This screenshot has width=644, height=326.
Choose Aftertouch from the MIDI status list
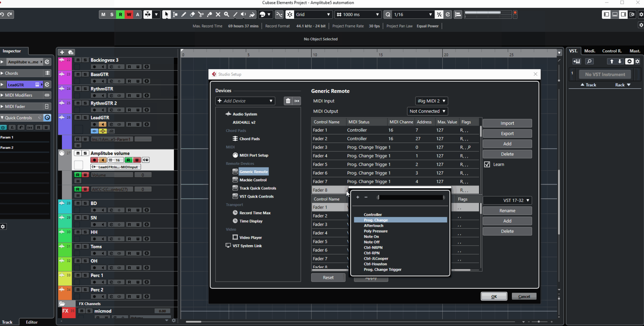[373, 226]
